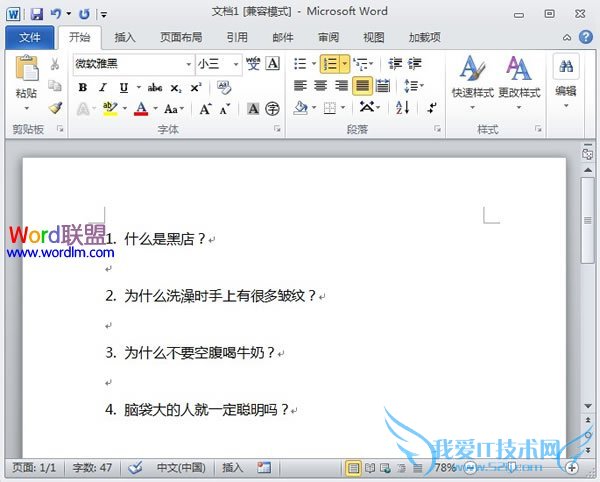Toggle numbered list button
The image size is (600, 482).
coord(330,64)
